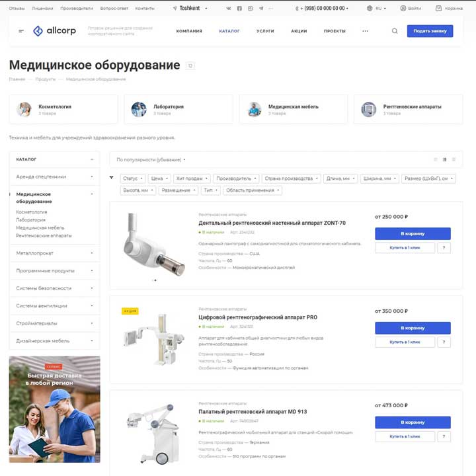
Task: Open the ПРОЕКТЫ menu item
Action: (335, 31)
